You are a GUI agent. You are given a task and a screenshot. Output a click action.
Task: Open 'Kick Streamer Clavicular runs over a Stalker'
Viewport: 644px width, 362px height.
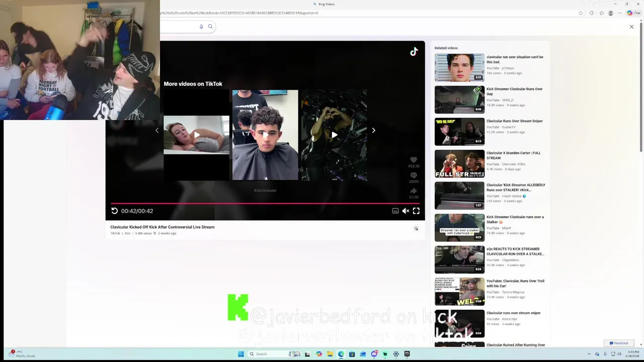[515, 219]
